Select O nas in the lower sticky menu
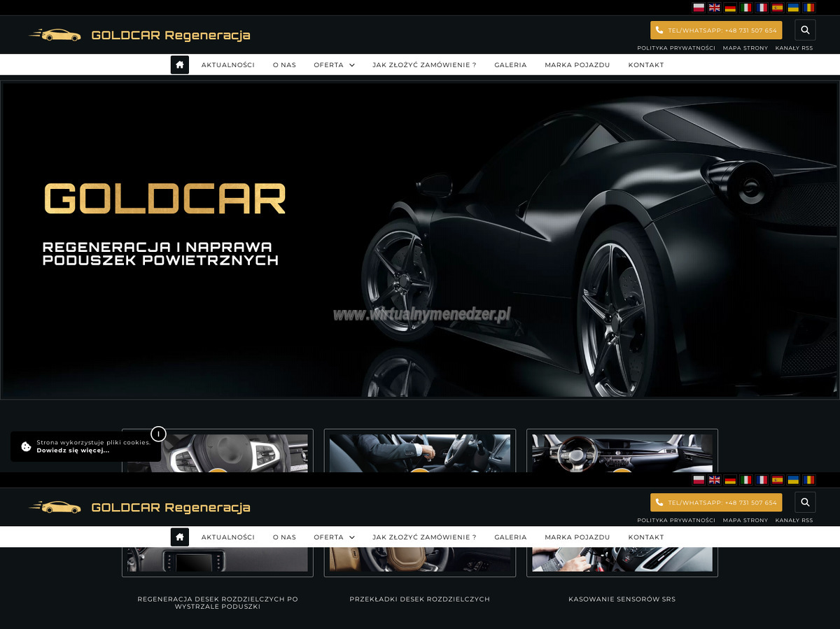The width and height of the screenshot is (840, 629). point(284,537)
